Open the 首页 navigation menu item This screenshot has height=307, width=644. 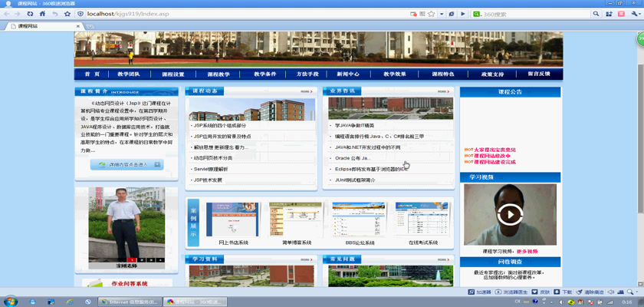click(x=92, y=74)
